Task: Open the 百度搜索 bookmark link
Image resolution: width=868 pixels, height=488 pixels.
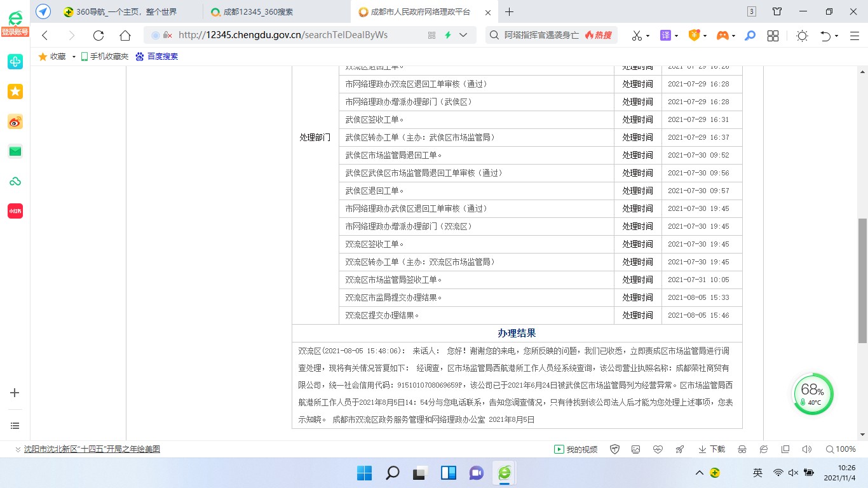Action: (157, 57)
